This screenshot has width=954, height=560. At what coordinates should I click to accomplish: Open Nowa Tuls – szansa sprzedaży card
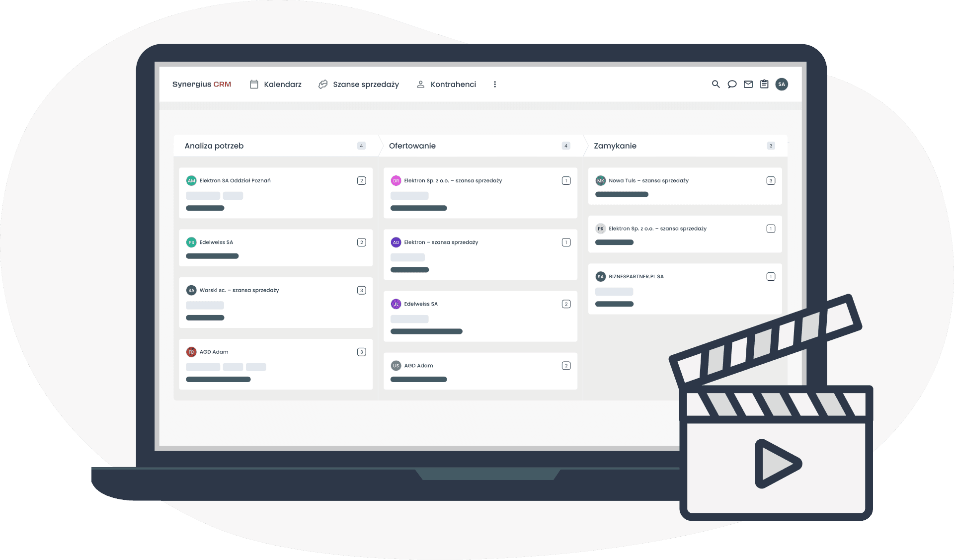pyautogui.click(x=685, y=186)
